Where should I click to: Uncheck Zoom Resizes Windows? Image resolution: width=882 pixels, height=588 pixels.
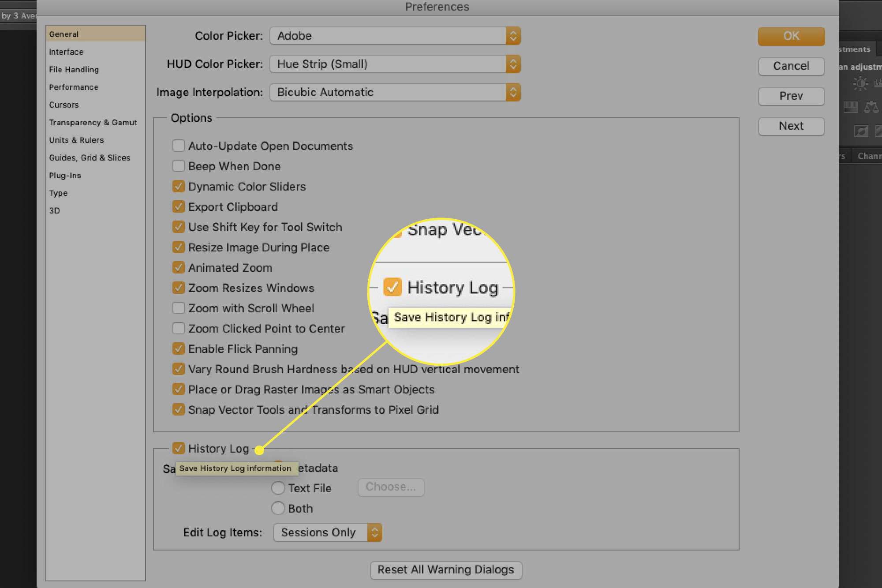(178, 288)
